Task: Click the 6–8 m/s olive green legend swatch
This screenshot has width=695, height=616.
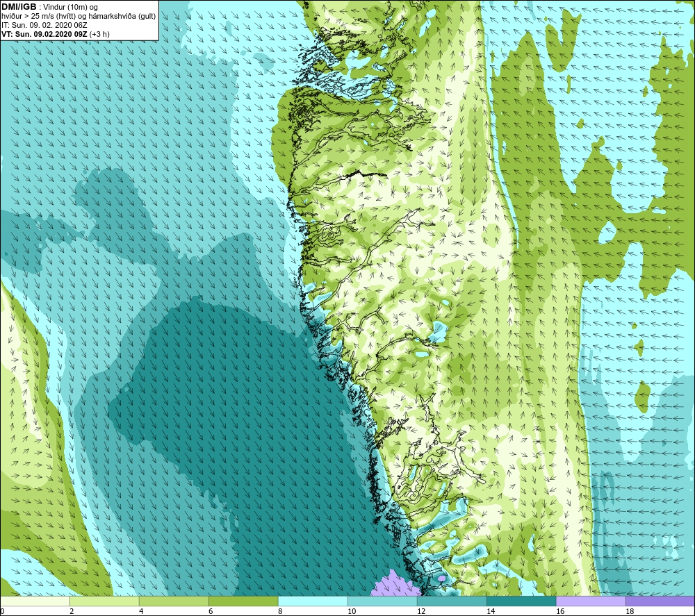Action: point(243,601)
